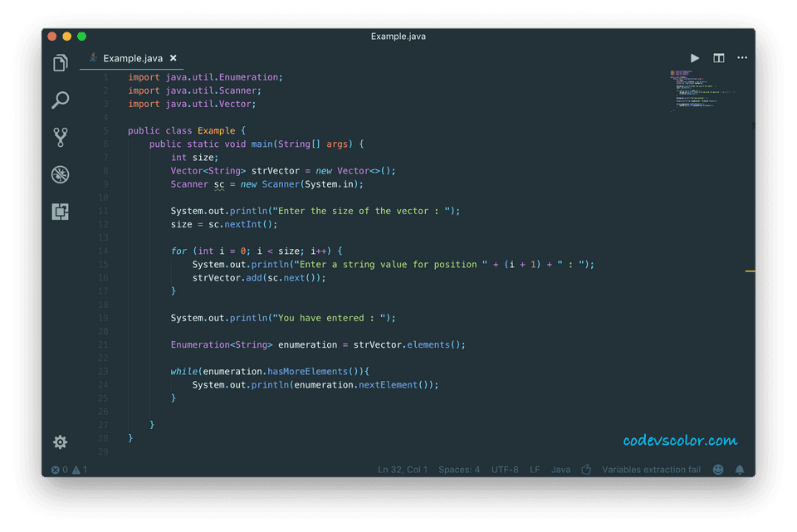
Task: Open more editor actions with the ellipsis
Action: (x=741, y=58)
